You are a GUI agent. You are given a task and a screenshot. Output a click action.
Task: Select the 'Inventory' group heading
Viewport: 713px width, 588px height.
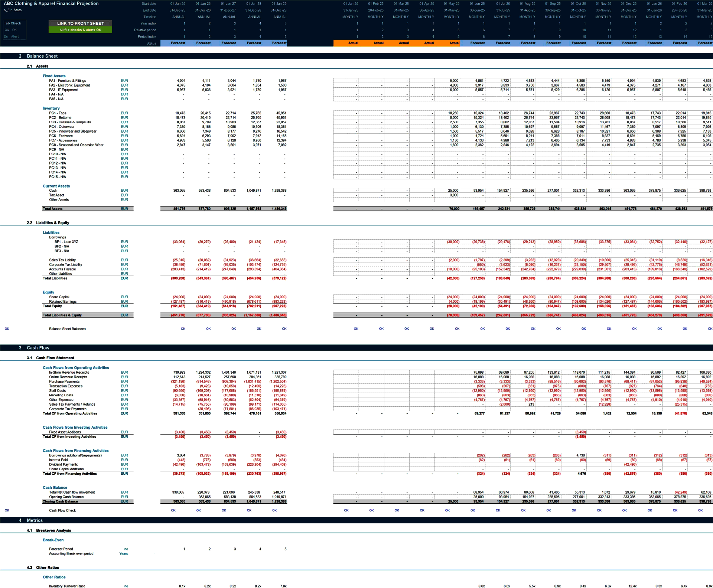click(51, 108)
